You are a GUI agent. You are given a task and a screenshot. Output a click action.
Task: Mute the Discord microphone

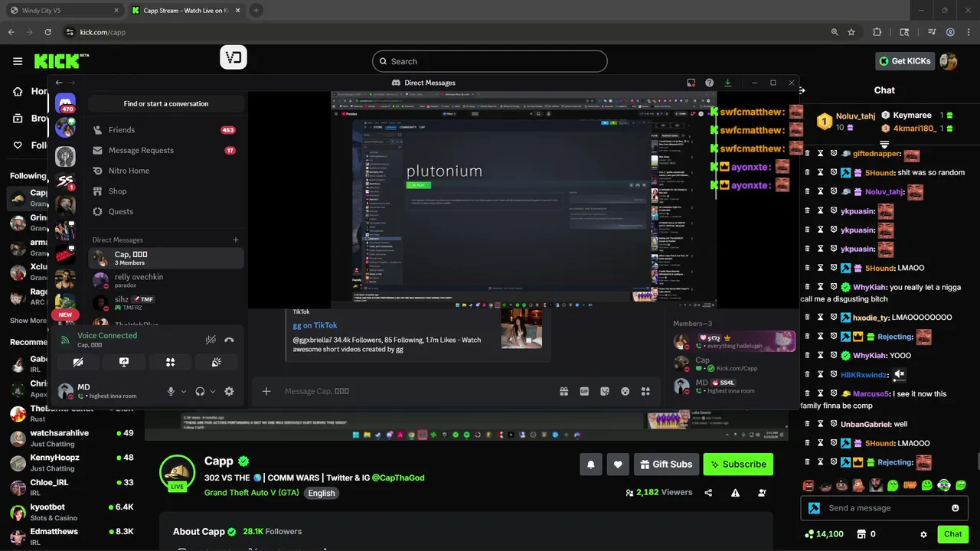(171, 391)
